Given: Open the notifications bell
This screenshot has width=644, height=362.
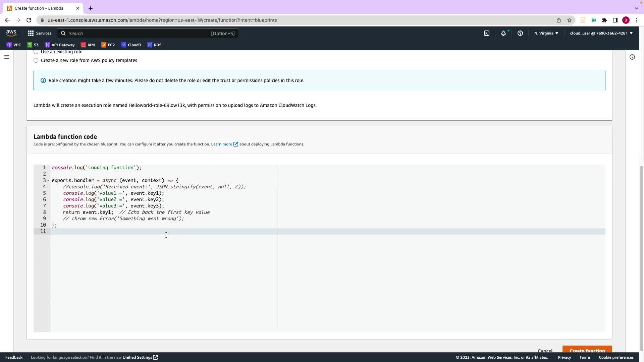Looking at the screenshot, I should (503, 33).
